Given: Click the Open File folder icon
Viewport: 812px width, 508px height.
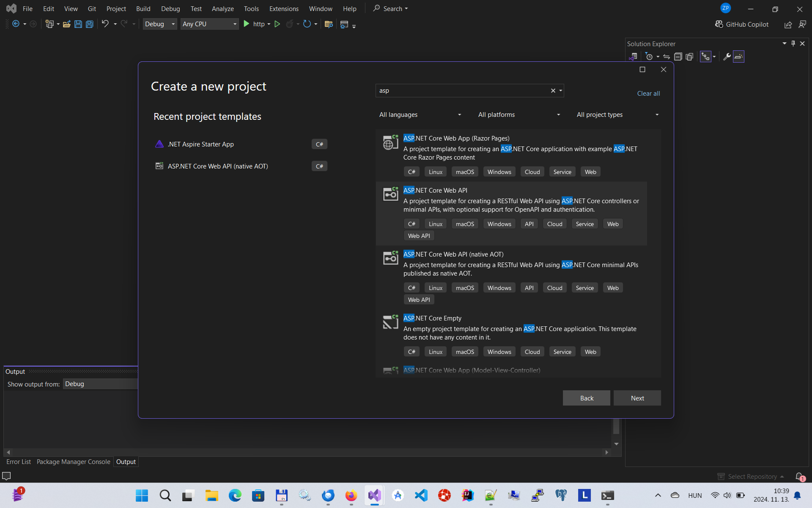Looking at the screenshot, I should 66,24.
